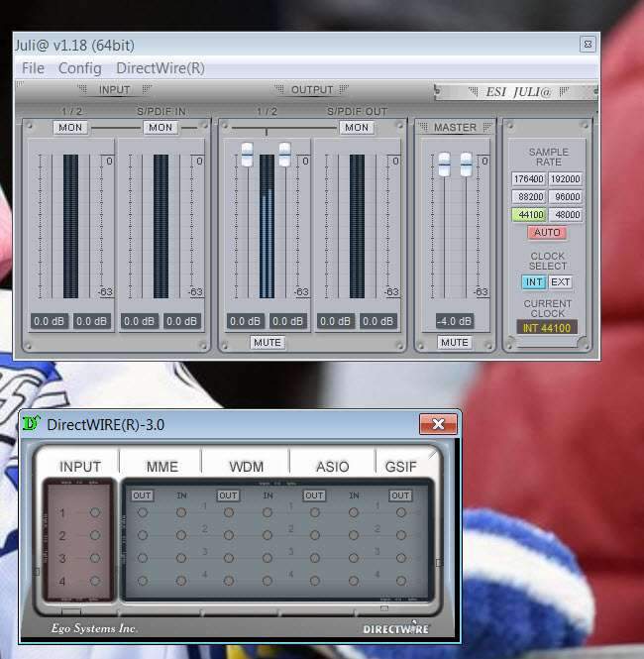Click WDM IN node row 3

tap(268, 558)
